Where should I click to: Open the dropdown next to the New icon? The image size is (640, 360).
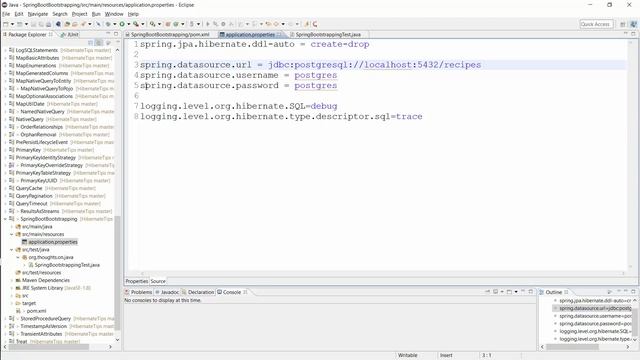(12, 24)
